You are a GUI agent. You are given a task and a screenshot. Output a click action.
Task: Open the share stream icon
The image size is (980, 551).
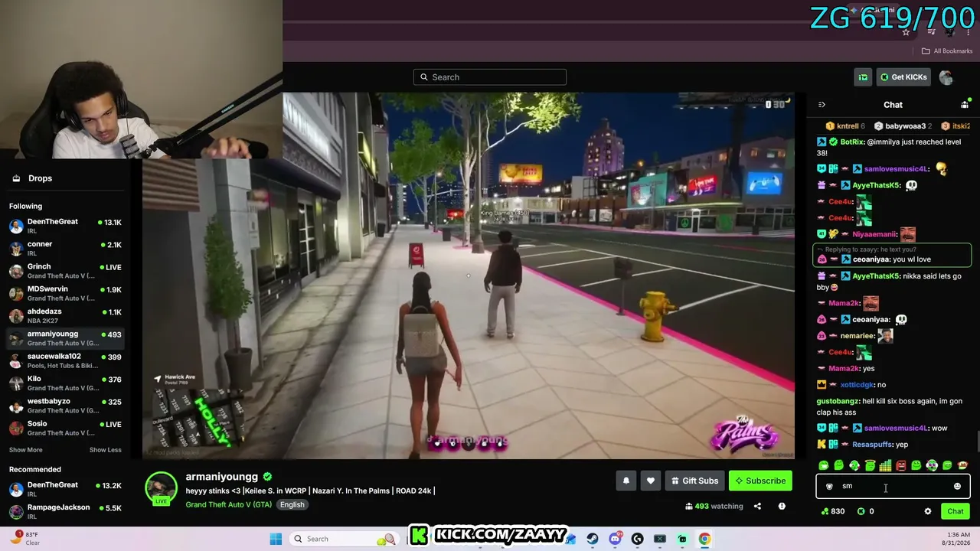[x=757, y=506]
